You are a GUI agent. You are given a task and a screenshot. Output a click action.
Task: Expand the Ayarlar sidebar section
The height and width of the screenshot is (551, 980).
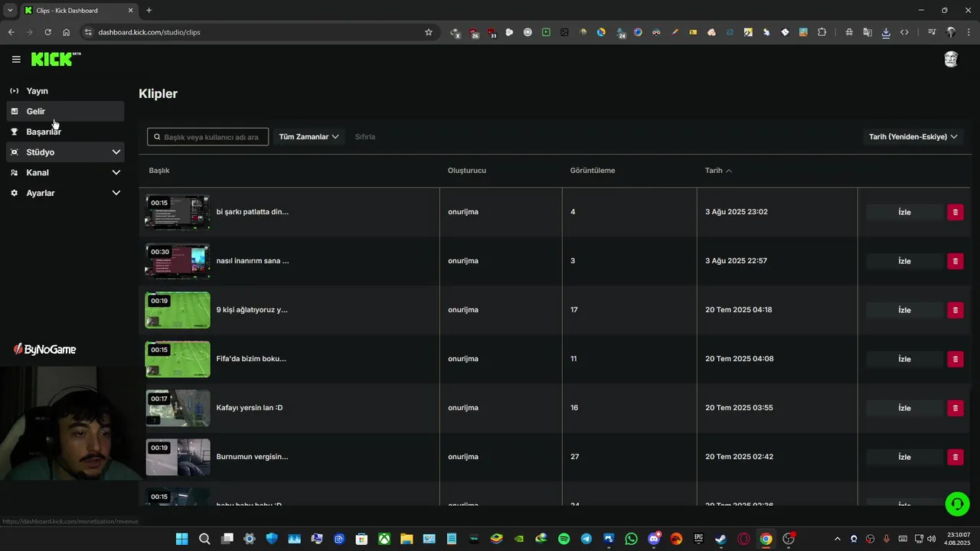(65, 193)
